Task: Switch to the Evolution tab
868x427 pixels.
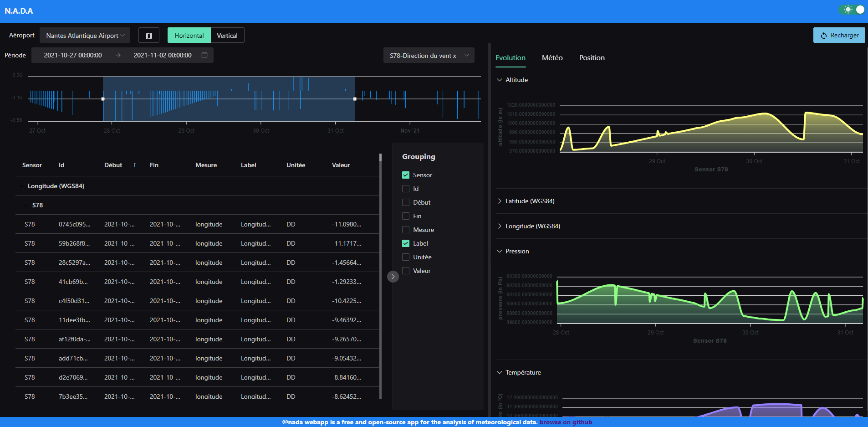Action: pos(511,57)
